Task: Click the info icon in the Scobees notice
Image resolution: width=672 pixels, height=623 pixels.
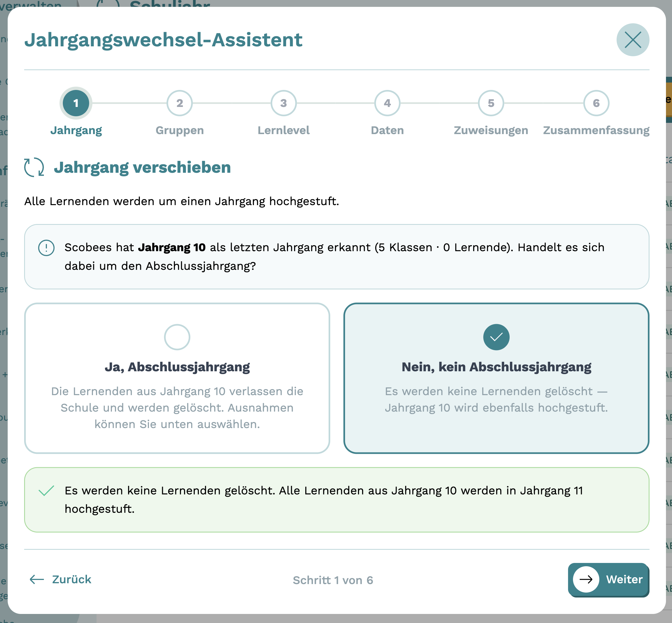Action: click(x=46, y=248)
